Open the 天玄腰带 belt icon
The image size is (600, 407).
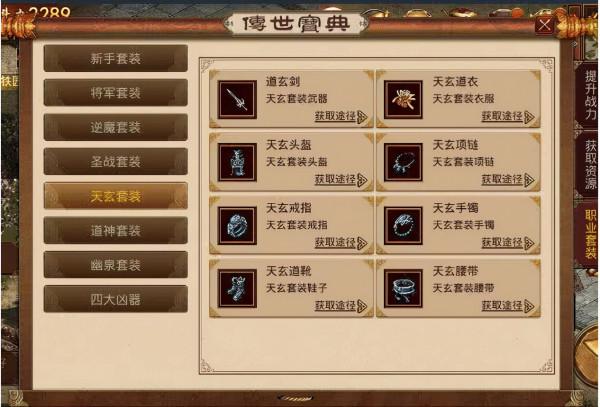tap(403, 288)
